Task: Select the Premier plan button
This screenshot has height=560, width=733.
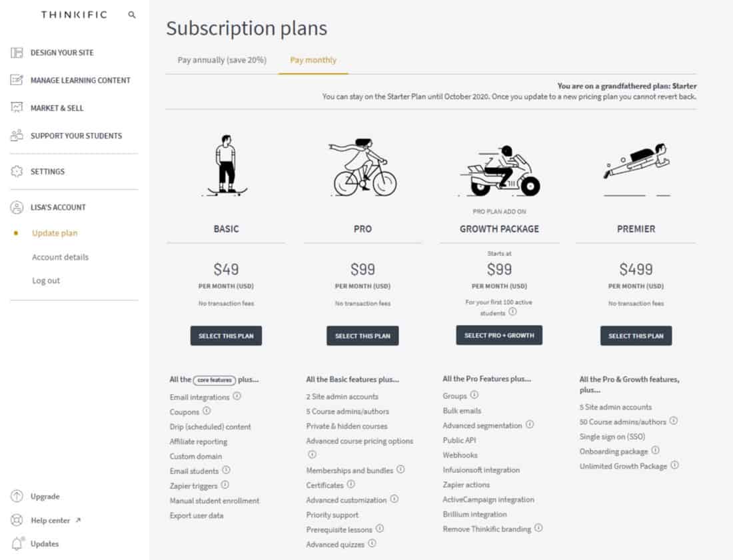Action: click(636, 336)
